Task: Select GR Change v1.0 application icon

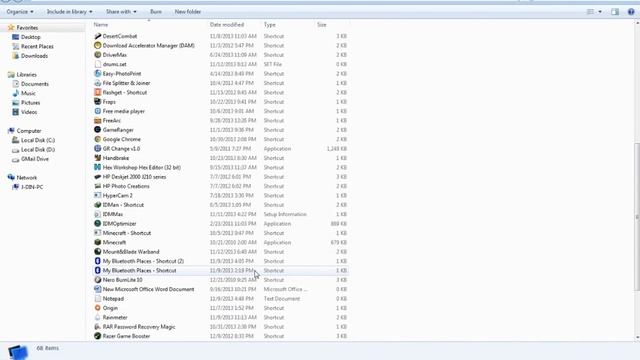Action: point(98,149)
